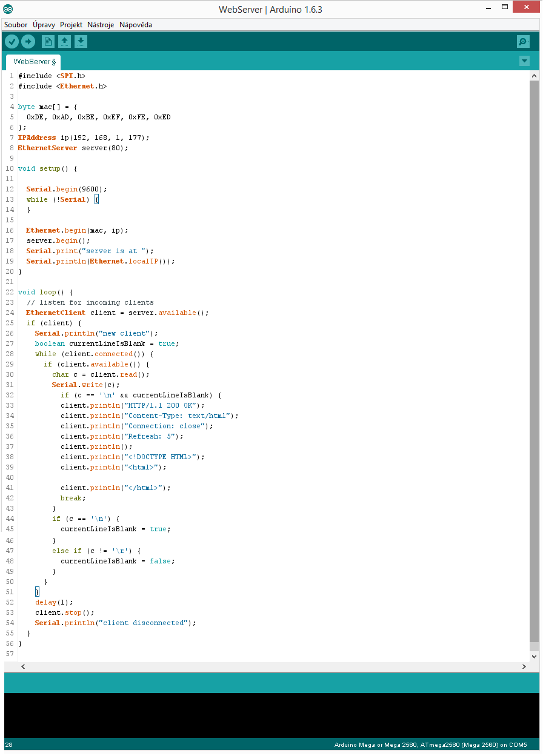Click the MAC bytes line starting '0xDE, 0xAD'

(99, 117)
